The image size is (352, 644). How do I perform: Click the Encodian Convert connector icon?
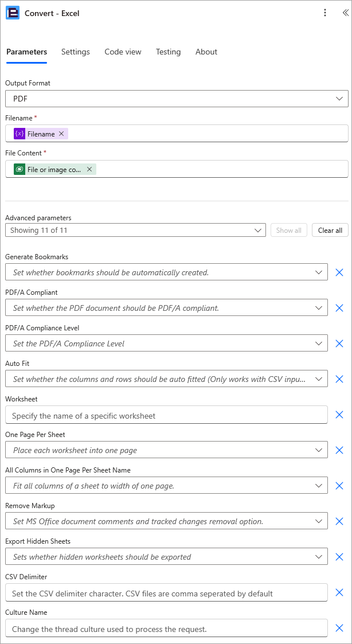(14, 13)
